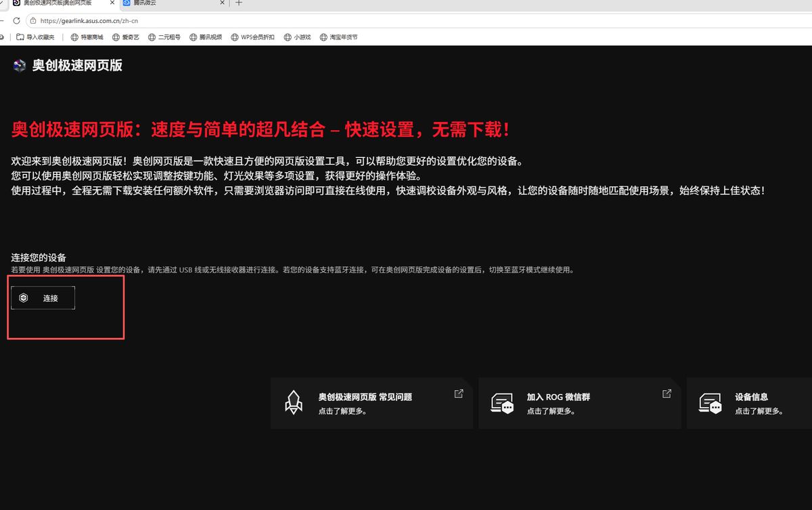The height and width of the screenshot is (510, 812).
Task: Click the 加入 ROG 微信群 card title
Action: pyautogui.click(x=558, y=397)
